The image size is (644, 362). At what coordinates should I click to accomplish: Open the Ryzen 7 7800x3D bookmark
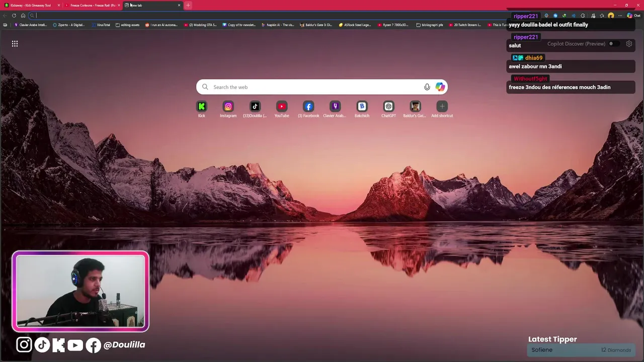point(394,25)
